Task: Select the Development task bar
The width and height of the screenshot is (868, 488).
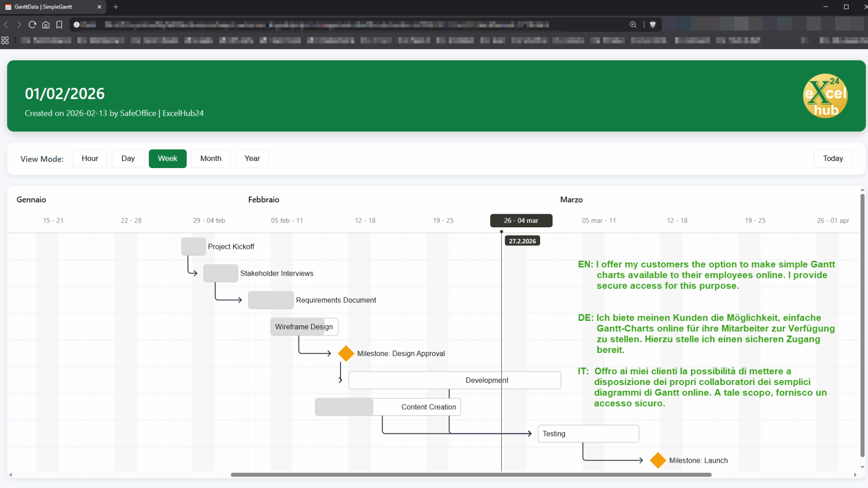Action: (454, 380)
